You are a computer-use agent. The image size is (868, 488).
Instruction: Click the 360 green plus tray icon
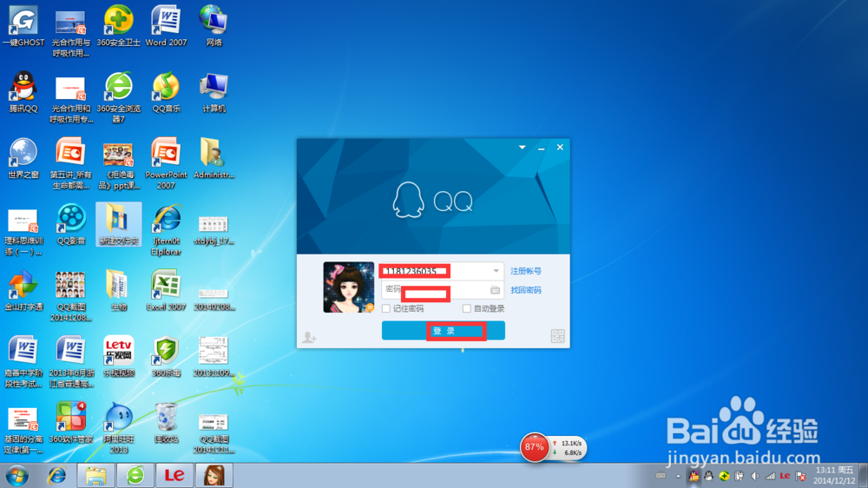click(x=724, y=476)
